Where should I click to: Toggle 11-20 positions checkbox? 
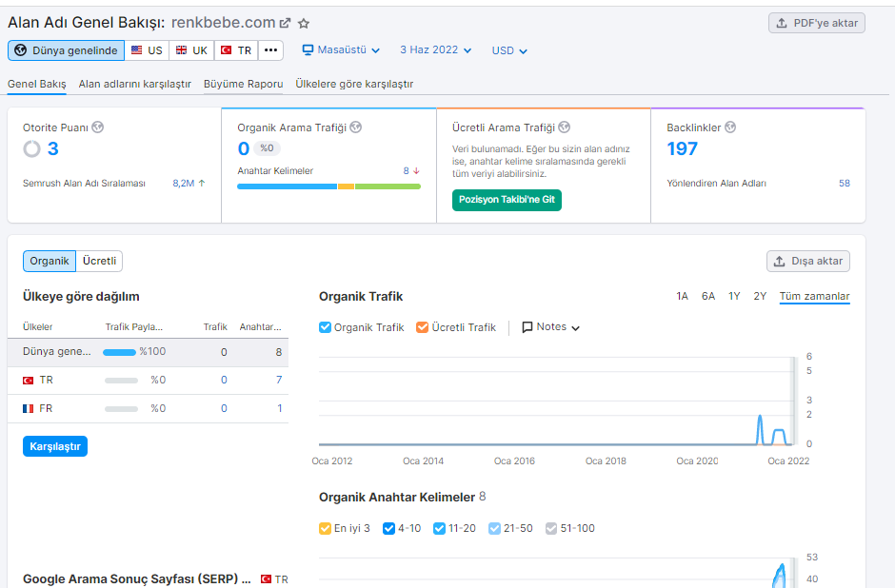point(439,529)
